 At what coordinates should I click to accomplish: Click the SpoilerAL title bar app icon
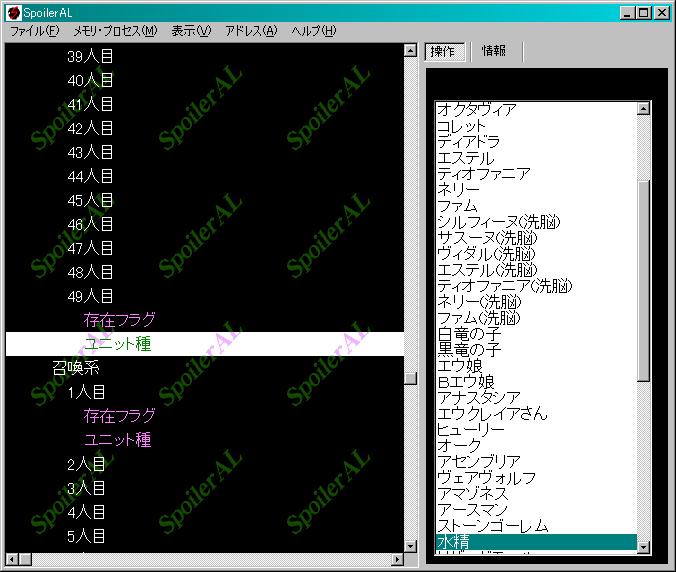(x=12, y=13)
